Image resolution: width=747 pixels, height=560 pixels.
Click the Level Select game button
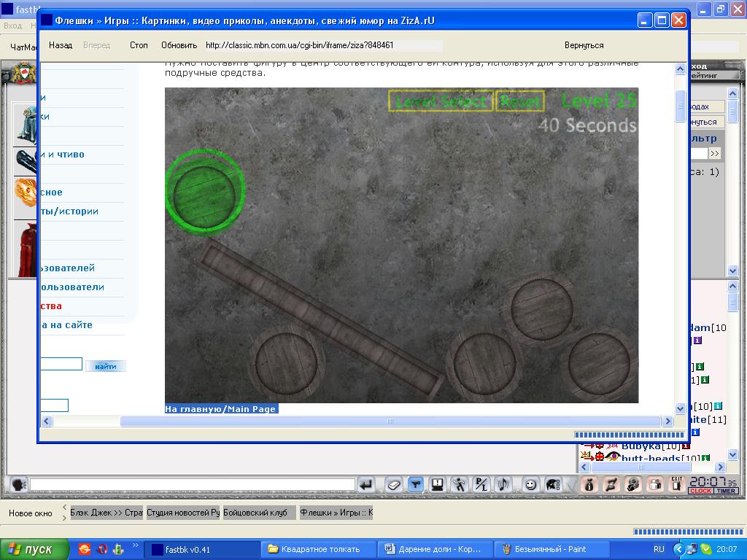tap(441, 101)
